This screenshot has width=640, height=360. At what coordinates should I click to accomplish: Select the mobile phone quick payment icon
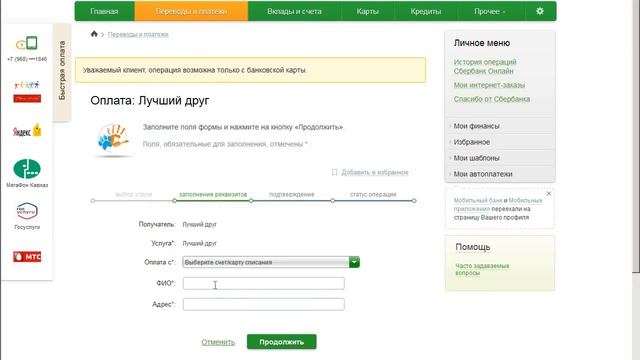pyautogui.click(x=27, y=43)
